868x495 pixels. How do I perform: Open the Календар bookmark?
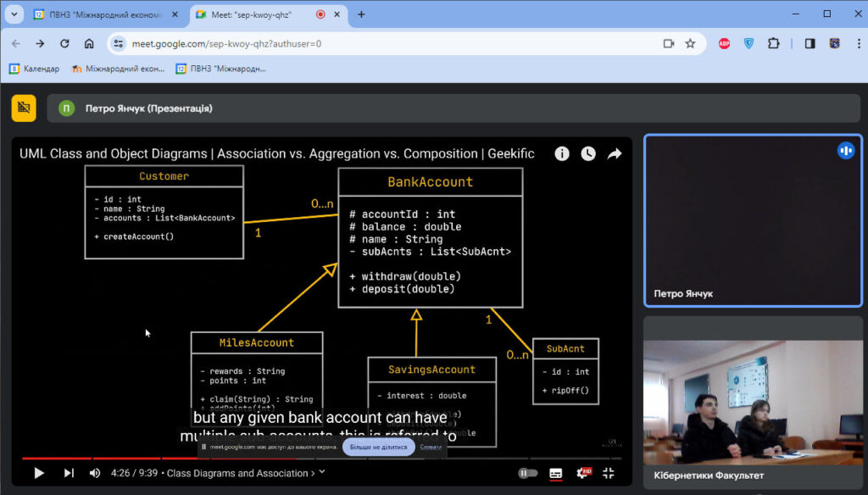point(34,69)
